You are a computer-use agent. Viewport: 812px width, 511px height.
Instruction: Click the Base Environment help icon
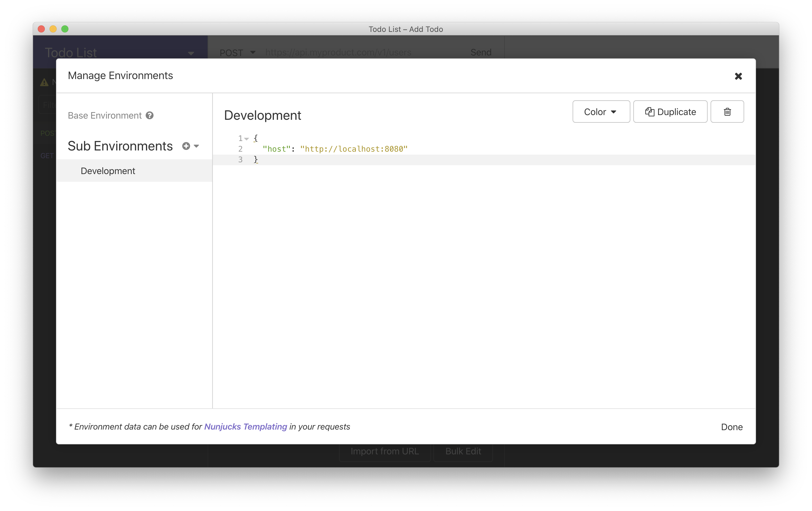(150, 115)
